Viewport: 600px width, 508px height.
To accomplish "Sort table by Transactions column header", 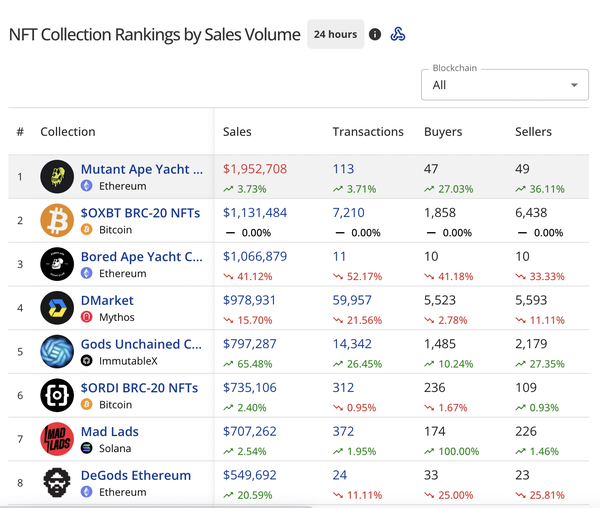I will point(368,131).
